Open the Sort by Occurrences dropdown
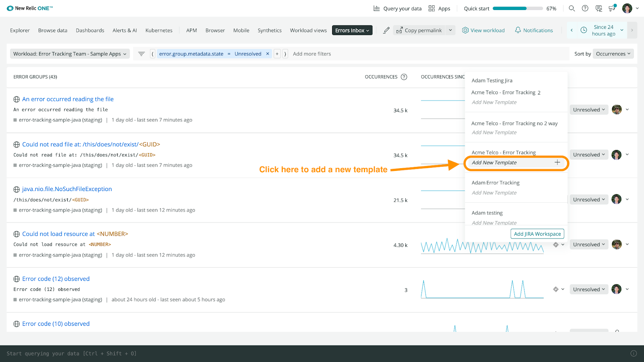644x362 pixels. tap(613, 53)
